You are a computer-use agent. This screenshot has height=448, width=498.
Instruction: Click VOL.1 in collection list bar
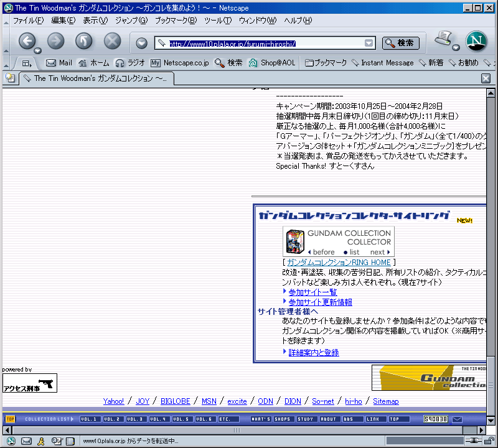click(x=90, y=419)
